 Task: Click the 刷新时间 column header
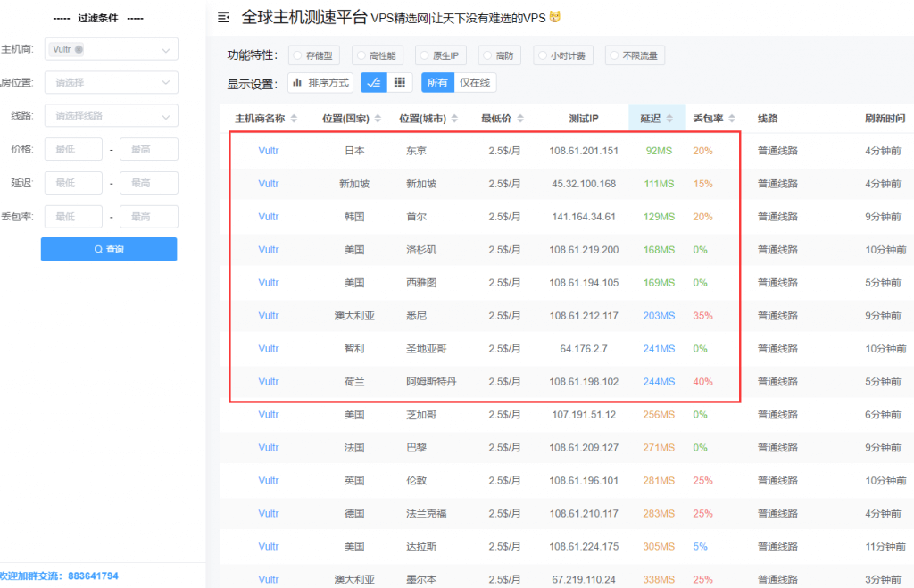(x=885, y=119)
